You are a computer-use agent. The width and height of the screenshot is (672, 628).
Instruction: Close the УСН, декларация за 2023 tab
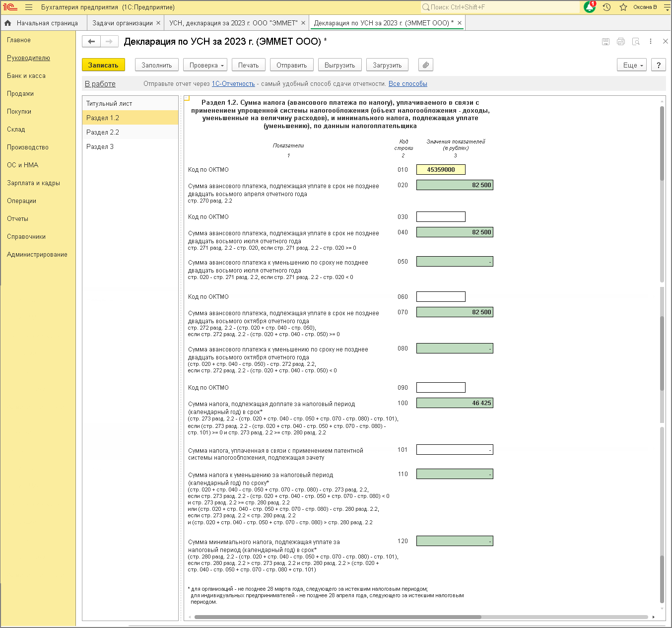click(303, 23)
